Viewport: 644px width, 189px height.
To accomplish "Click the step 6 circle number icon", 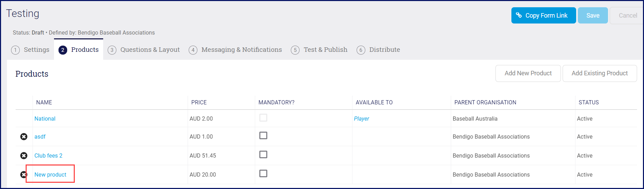I will 361,50.
